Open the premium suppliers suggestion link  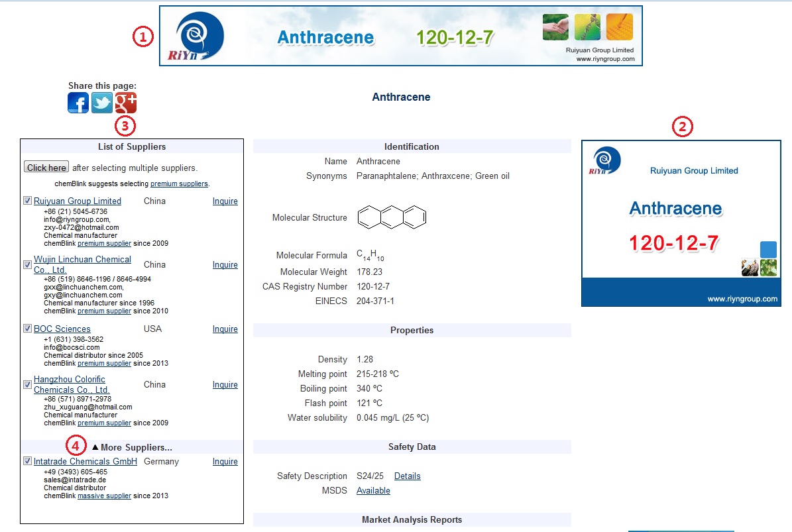179,184
